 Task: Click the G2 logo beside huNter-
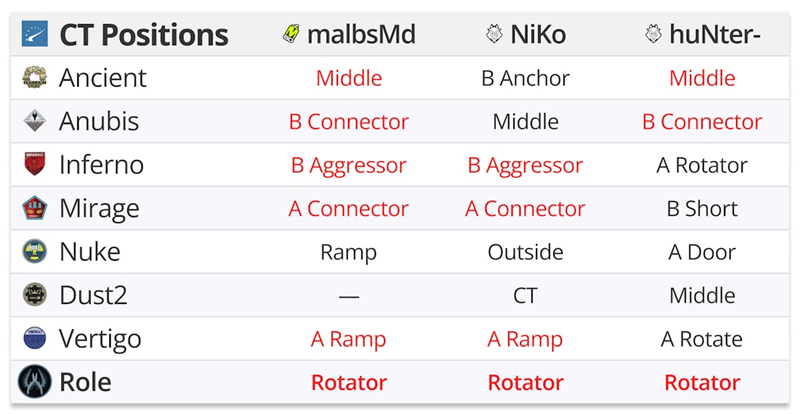(x=653, y=36)
